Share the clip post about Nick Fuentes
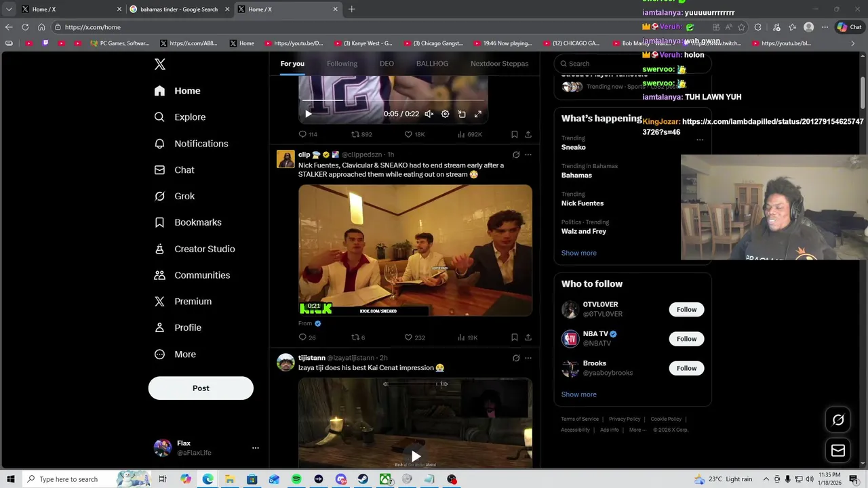The image size is (868, 488). 528,338
